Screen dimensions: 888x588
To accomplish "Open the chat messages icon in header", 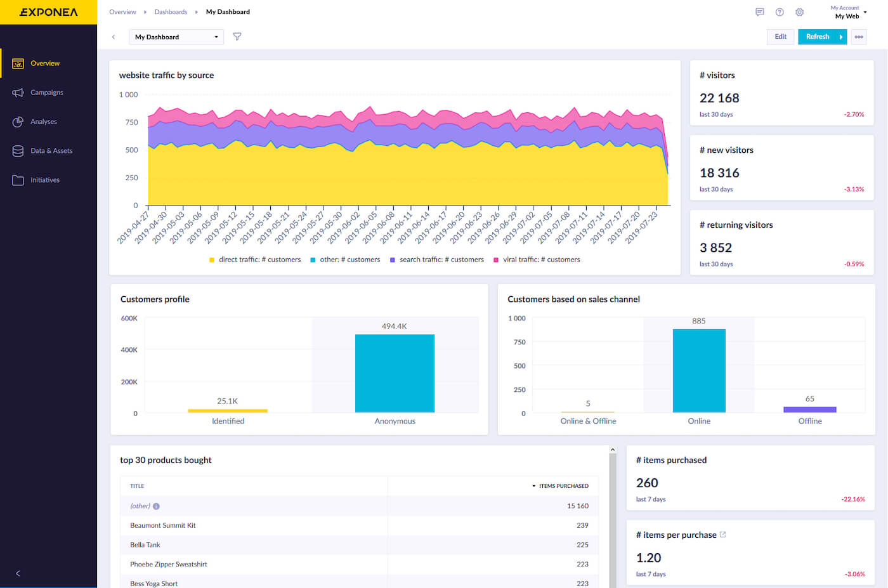I will tap(759, 12).
